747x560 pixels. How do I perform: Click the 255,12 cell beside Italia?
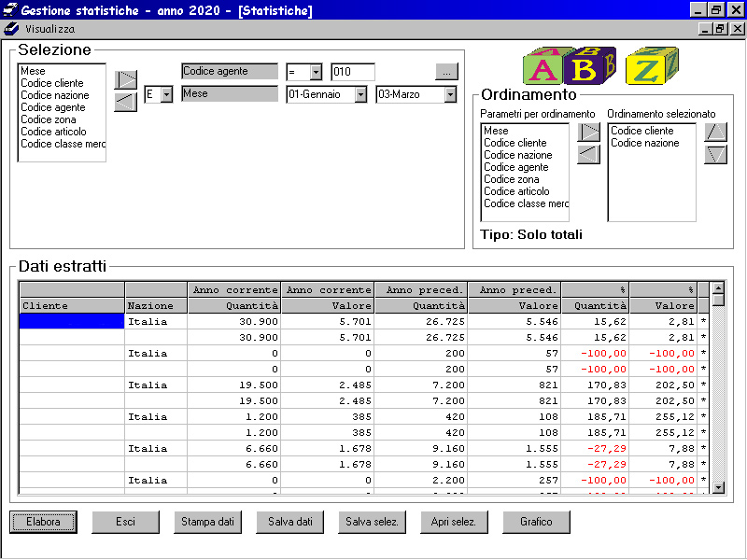[664, 416]
